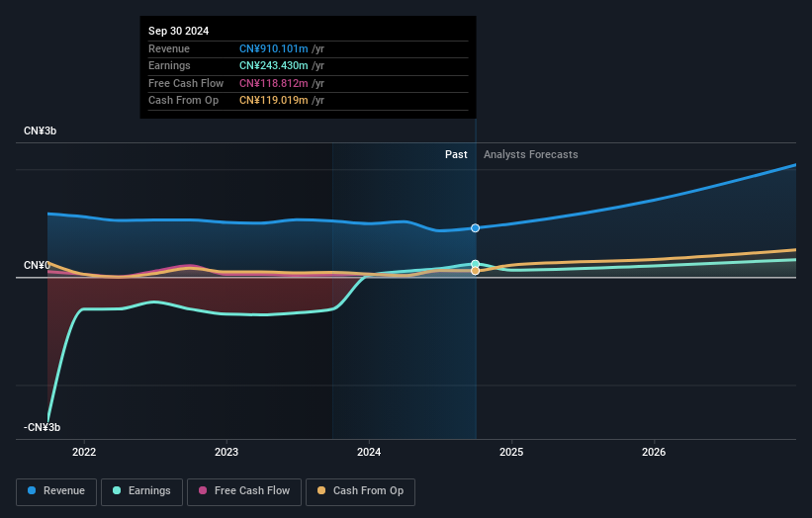
Task: Hide the Free Cash Flow series
Action: click(x=243, y=491)
